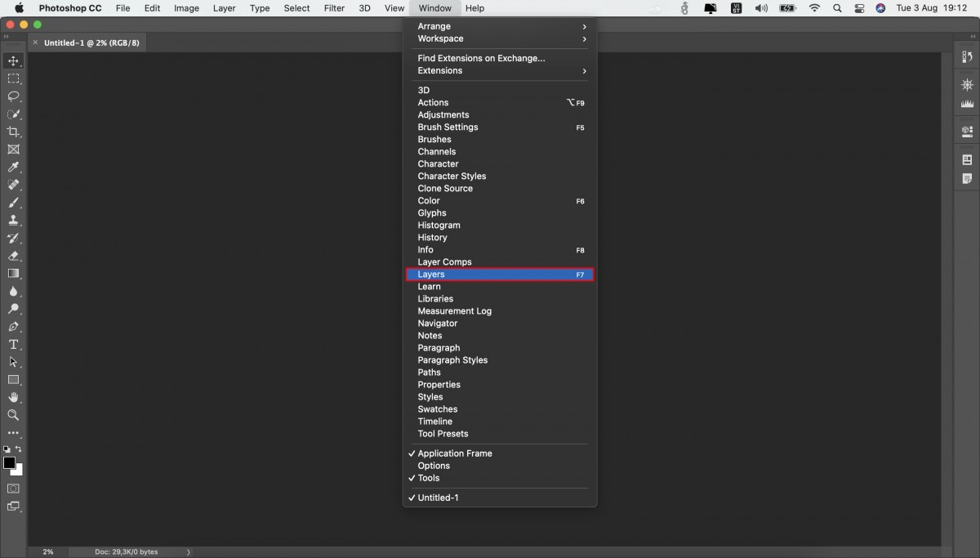
Task: Open macOS Spotlight search
Action: [837, 8]
